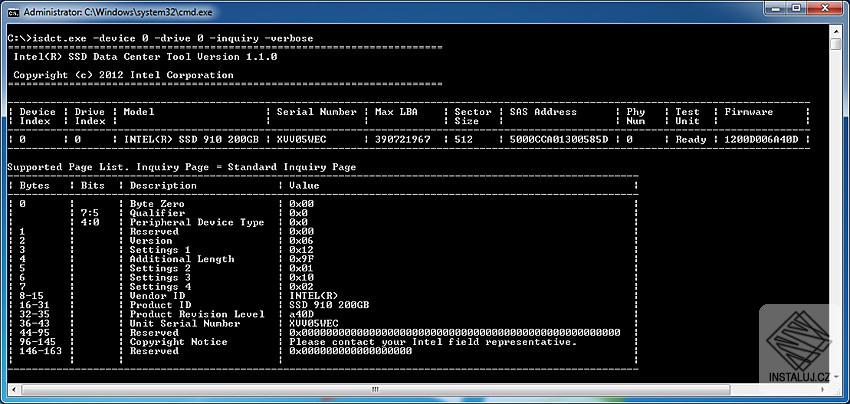Click the 'Sector Size' column header
Image resolution: width=850 pixels, height=404 pixels.
pyautogui.click(x=473, y=117)
